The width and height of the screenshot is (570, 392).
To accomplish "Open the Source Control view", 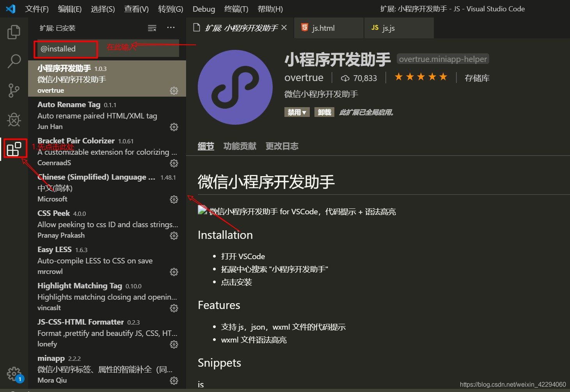I will click(14, 90).
